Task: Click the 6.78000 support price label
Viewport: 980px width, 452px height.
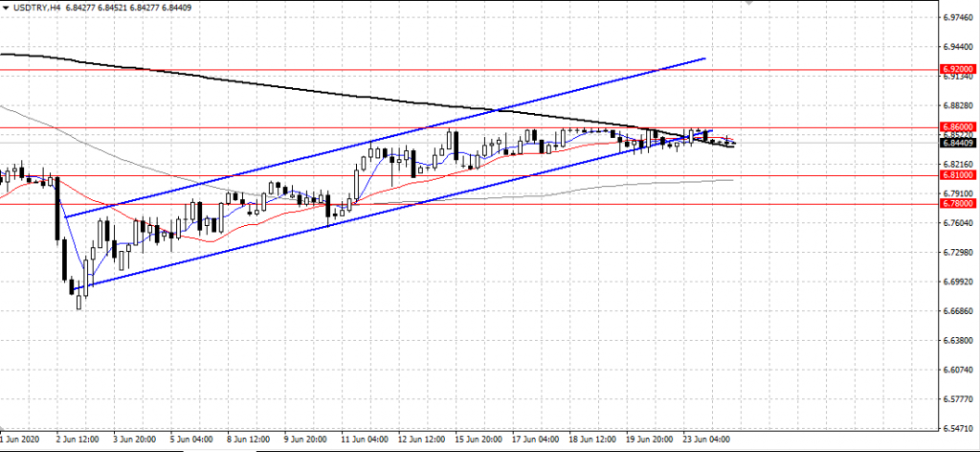Action: pos(958,204)
